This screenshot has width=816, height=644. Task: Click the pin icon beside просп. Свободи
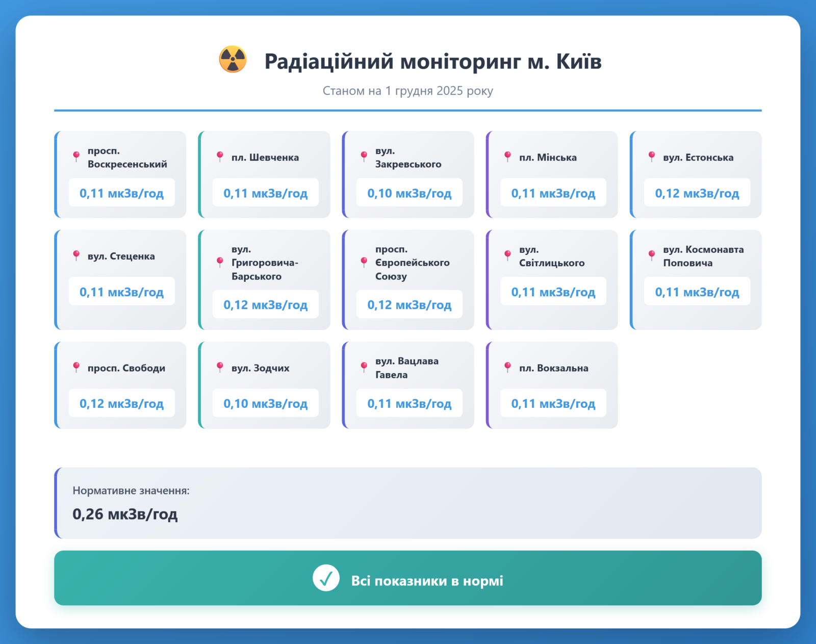[76, 367]
